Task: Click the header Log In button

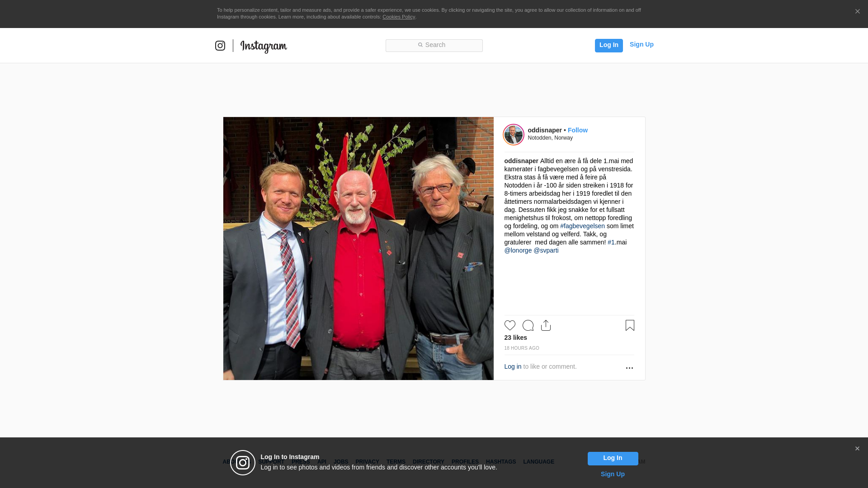Action: [609, 45]
